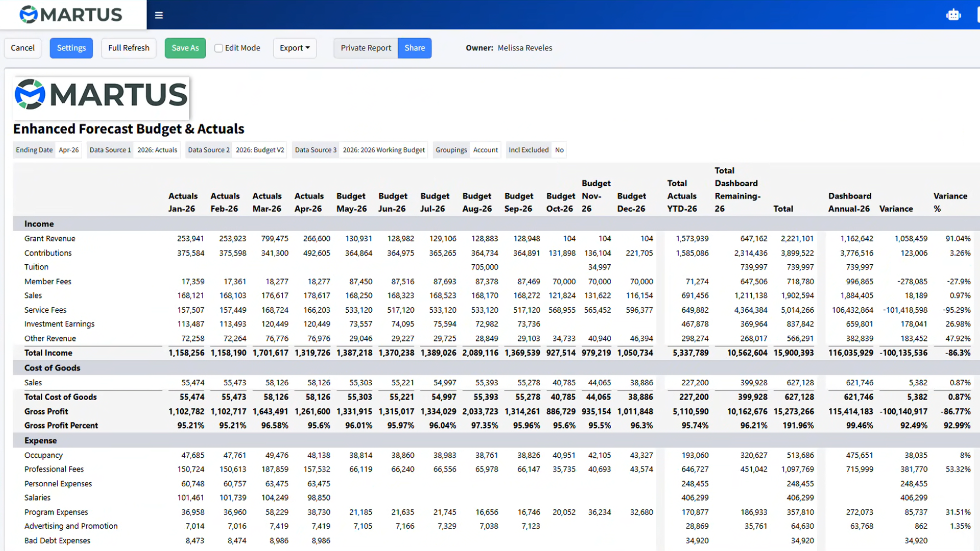Viewport: 980px width, 551px height.
Task: Click Advertising and Promotion row label
Action: (x=71, y=527)
